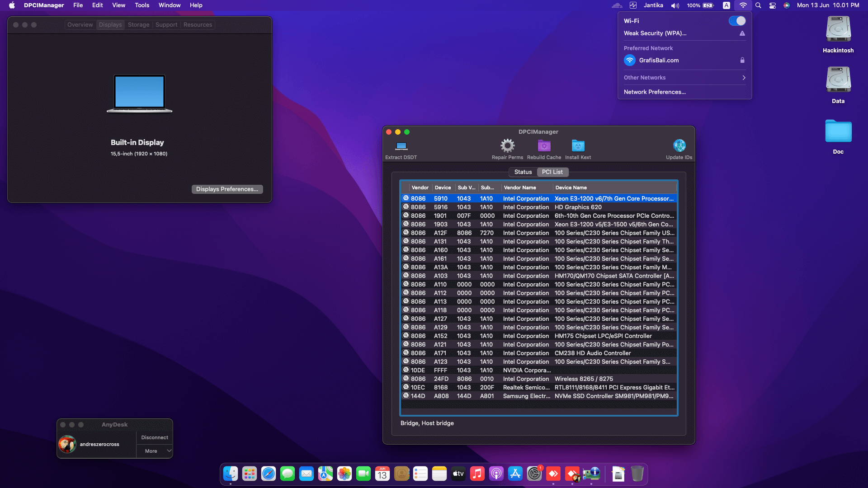Open the Install Kext tool

[578, 145]
